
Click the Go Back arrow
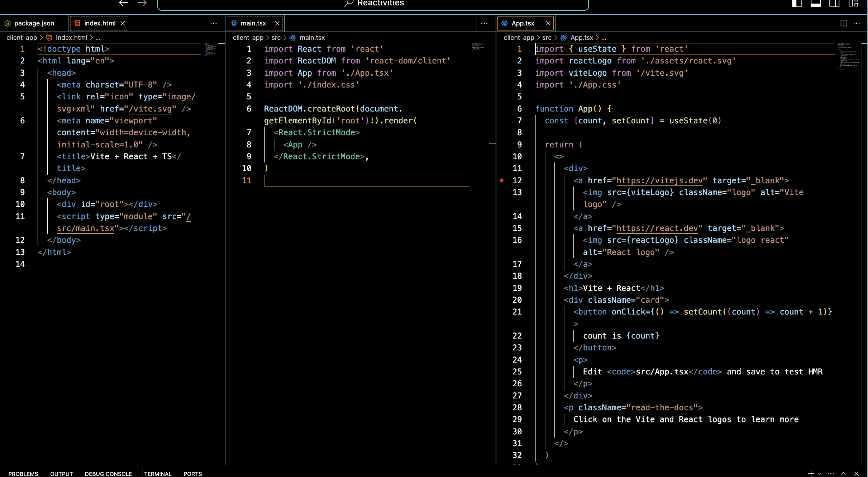[x=123, y=3]
